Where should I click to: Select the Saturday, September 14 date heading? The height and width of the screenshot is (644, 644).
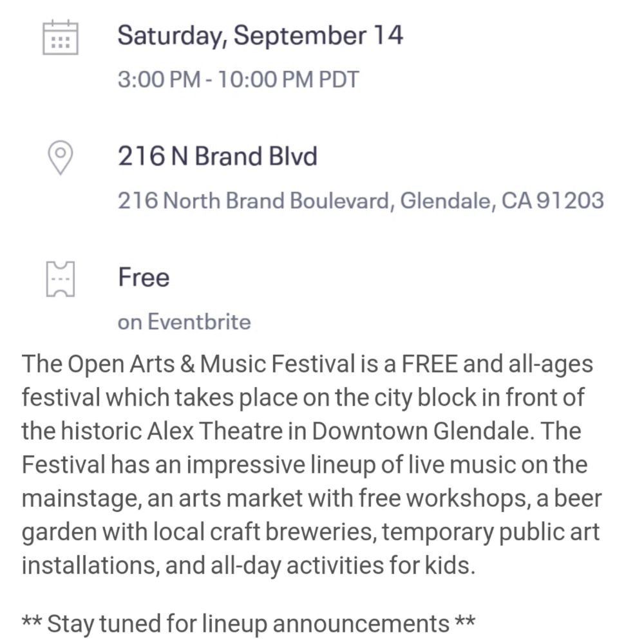(x=260, y=35)
